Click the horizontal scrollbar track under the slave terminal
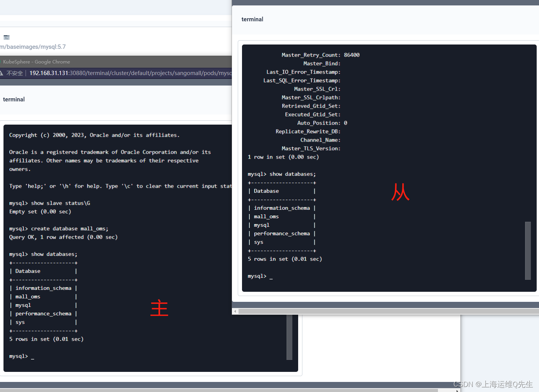Screen dimensions: 539x392 388,311
